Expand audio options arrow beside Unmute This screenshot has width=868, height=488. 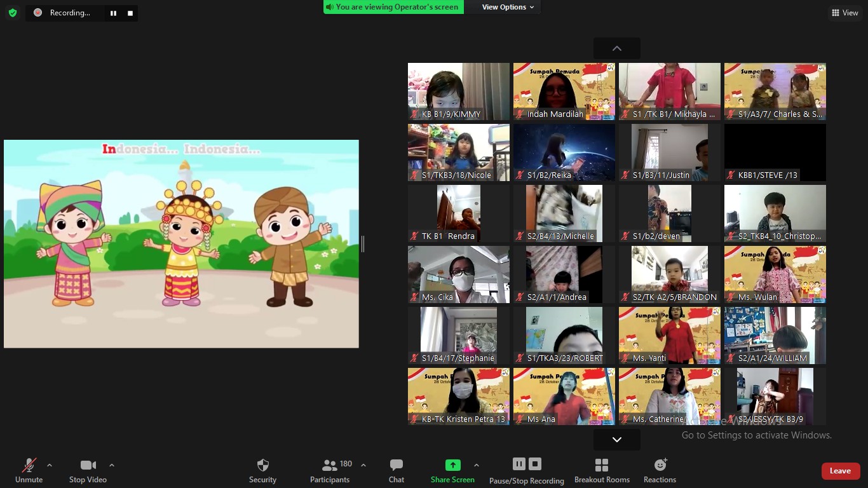click(50, 465)
